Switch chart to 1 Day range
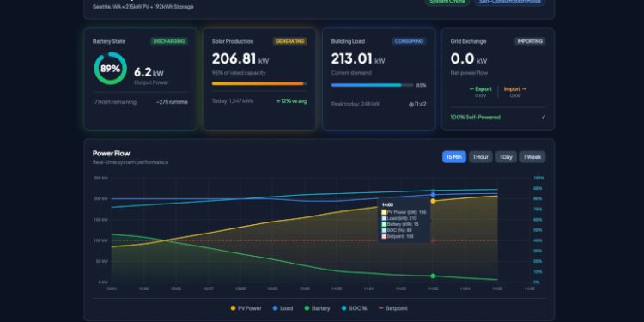 pyautogui.click(x=506, y=157)
